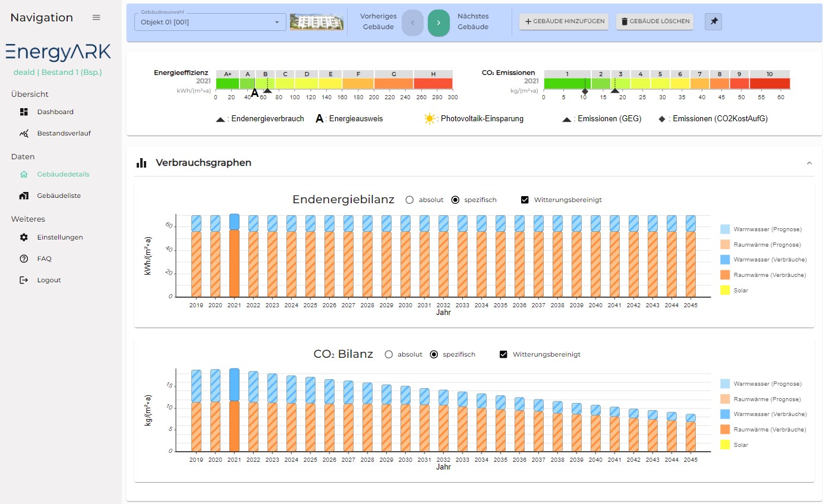Toggle Witterungsbereinigt checkbox in CO₂ Bilanz
The height and width of the screenshot is (504, 823).
click(x=503, y=354)
